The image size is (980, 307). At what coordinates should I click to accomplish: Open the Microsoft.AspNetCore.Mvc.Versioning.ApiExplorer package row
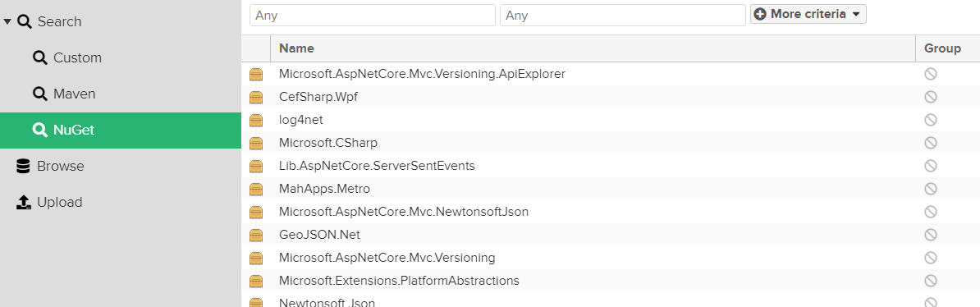(x=610, y=74)
